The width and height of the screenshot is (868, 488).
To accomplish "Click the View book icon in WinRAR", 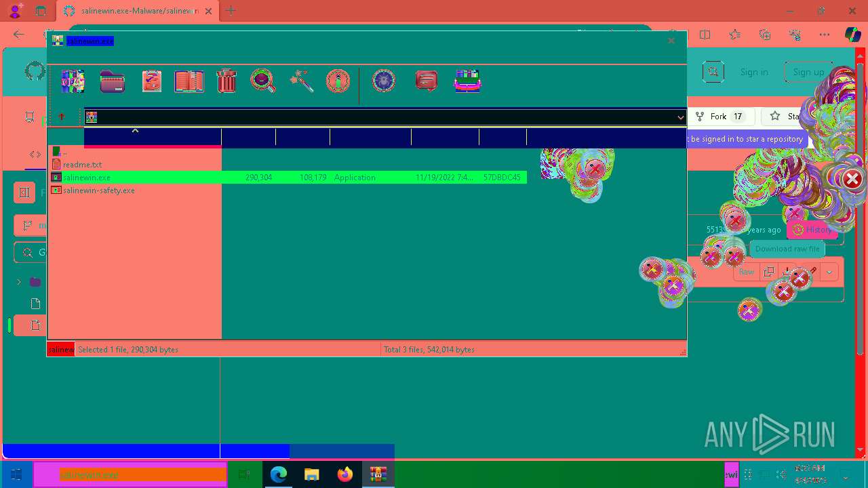I will 189,81.
